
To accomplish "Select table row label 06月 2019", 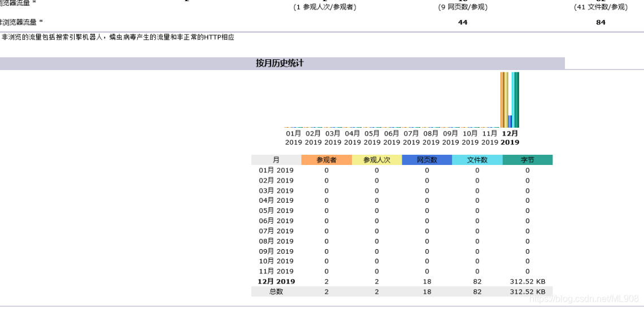I will click(x=276, y=221).
